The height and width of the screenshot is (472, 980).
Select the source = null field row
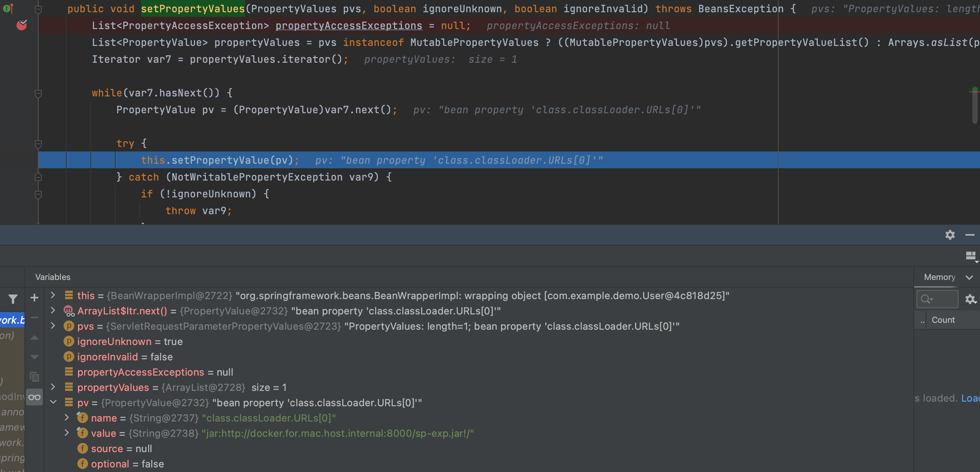(479, 449)
